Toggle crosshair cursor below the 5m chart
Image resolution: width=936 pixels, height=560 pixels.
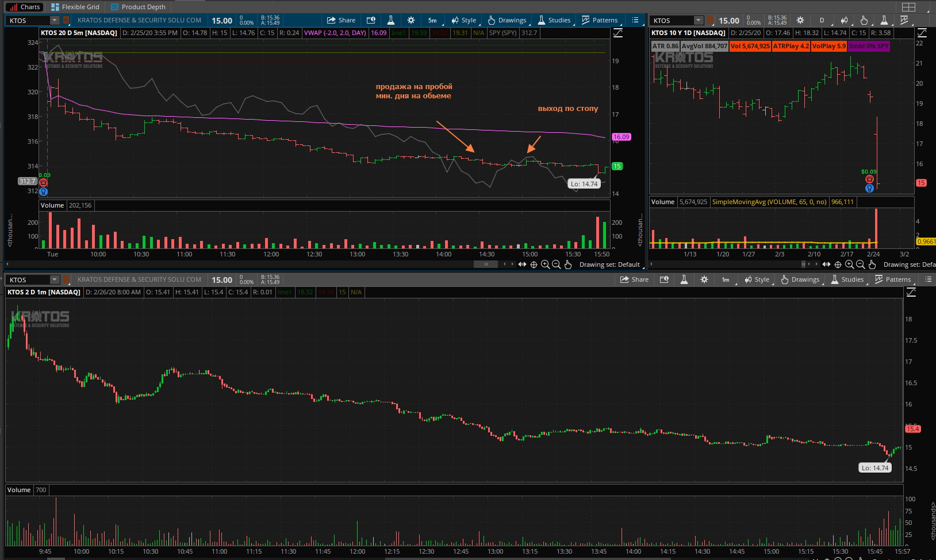pyautogui.click(x=534, y=264)
